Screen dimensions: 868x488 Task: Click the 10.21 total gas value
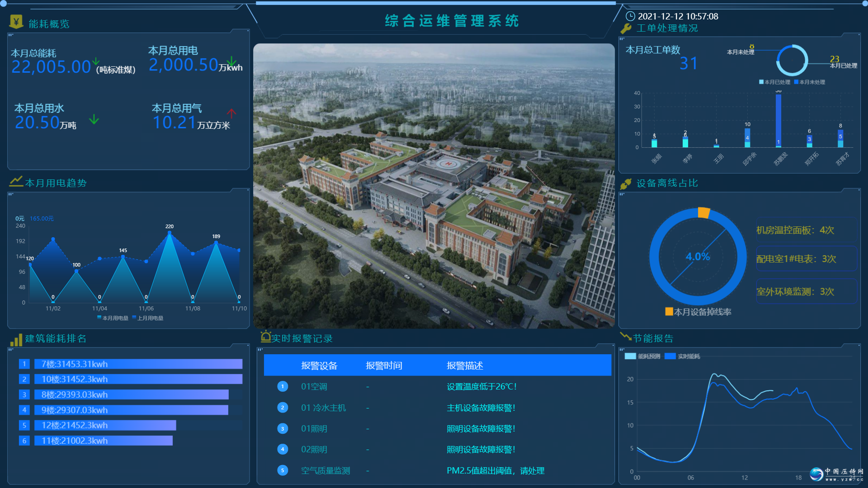174,122
